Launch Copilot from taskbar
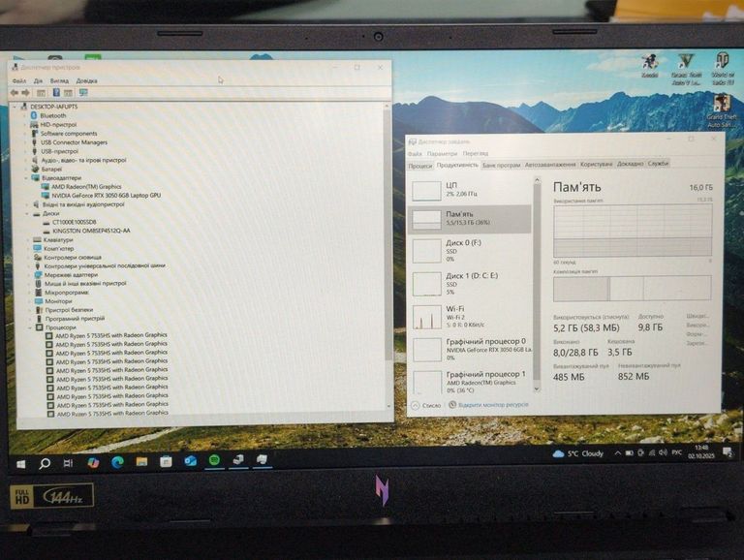The image size is (744, 560). 93,462
